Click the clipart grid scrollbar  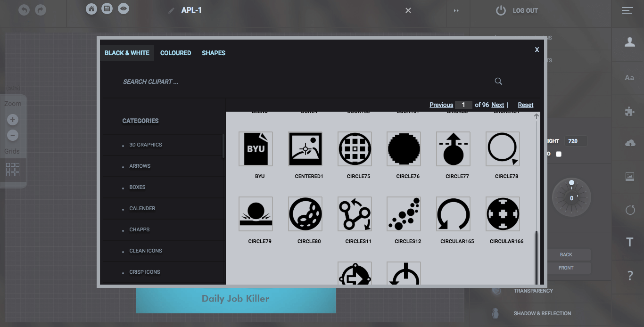pyautogui.click(x=537, y=257)
